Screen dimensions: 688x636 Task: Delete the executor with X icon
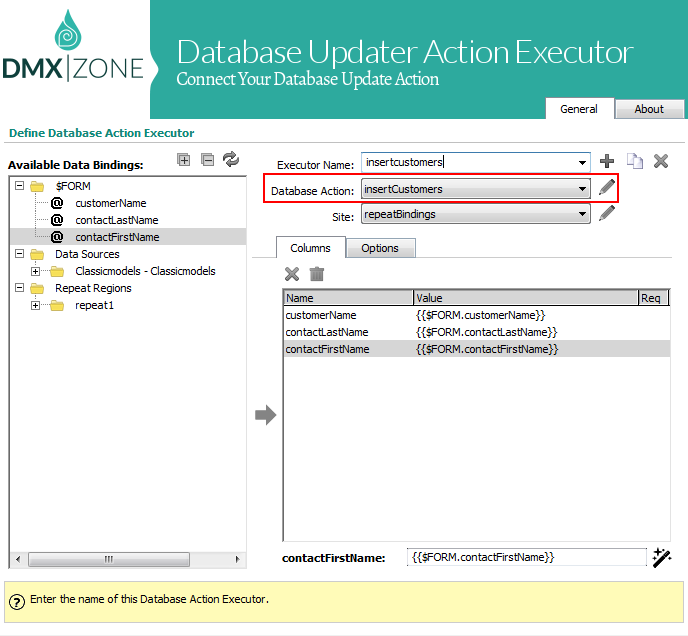coord(661,161)
